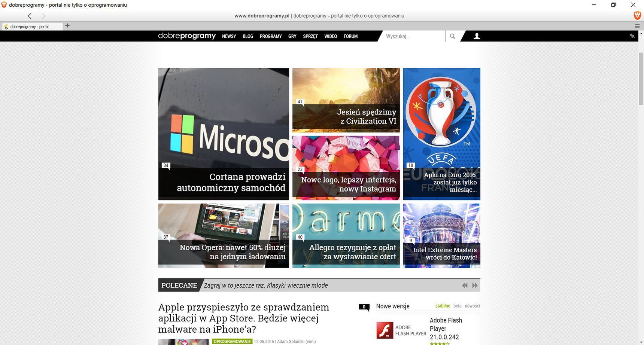Open article Cortana prowadzi autonomiczny samochód
Image resolution: width=644 pixels, height=345 pixels.
[231, 182]
